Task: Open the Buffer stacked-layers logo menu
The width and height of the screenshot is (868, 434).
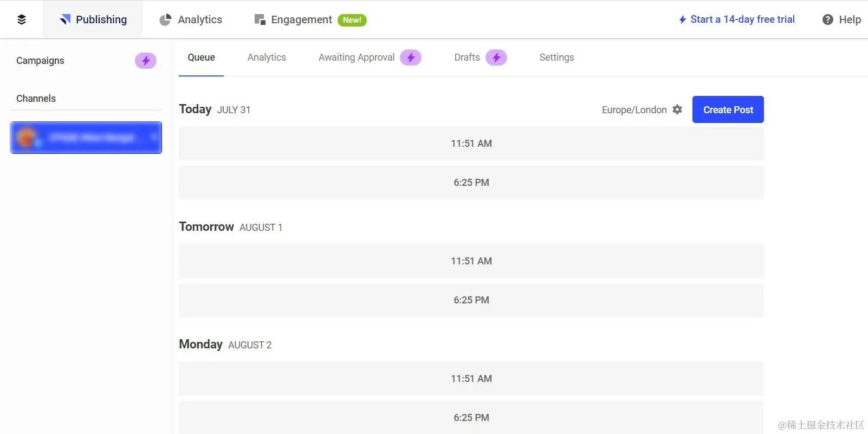Action: (22, 20)
